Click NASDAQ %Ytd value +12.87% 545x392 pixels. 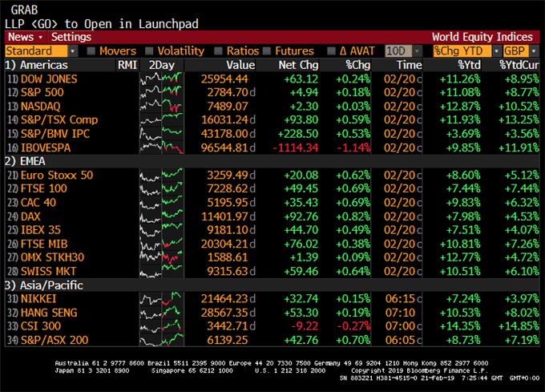(460, 107)
